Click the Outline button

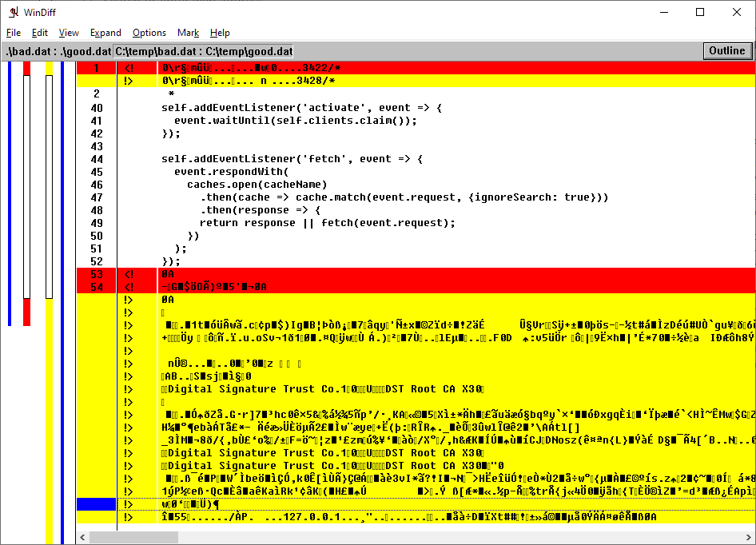[x=726, y=51]
